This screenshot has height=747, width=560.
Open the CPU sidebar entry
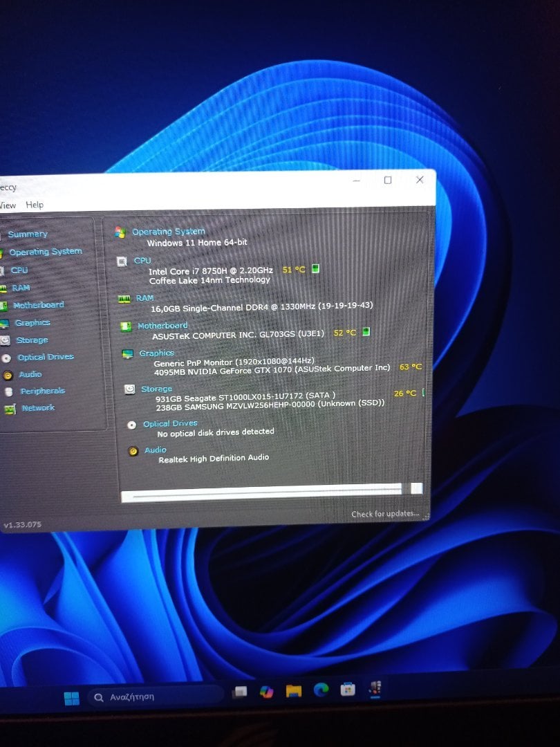[x=19, y=270]
